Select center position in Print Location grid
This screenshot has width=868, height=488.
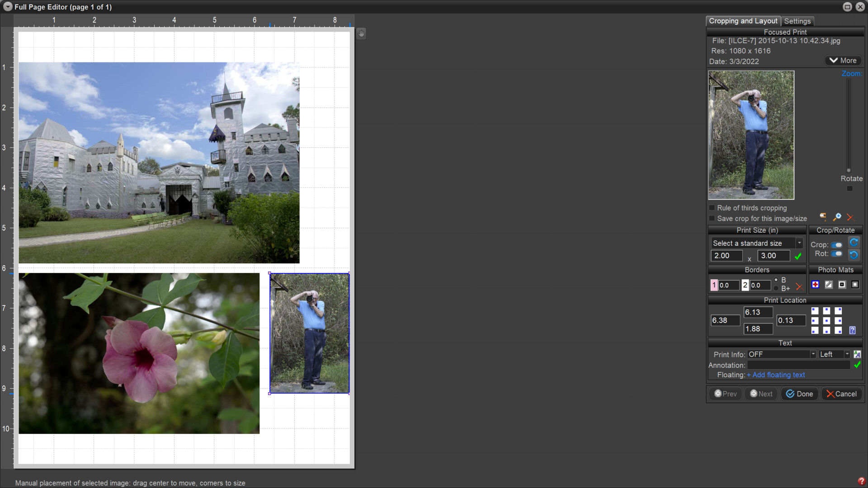pyautogui.click(x=826, y=321)
